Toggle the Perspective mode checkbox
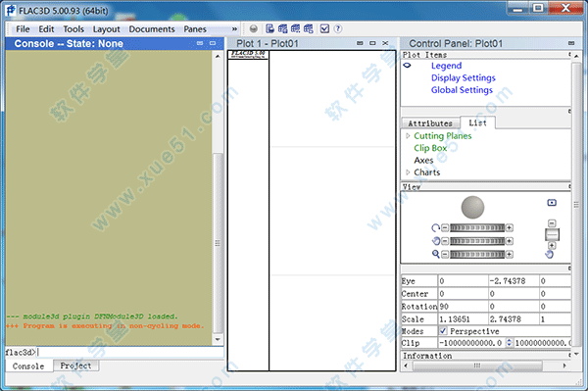The width and height of the screenshot is (588, 391). [x=443, y=331]
